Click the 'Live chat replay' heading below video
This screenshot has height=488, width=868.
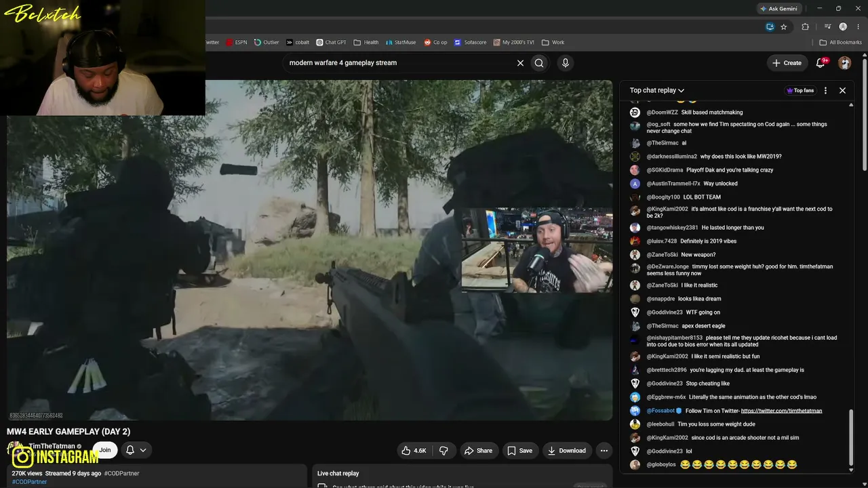click(x=338, y=473)
